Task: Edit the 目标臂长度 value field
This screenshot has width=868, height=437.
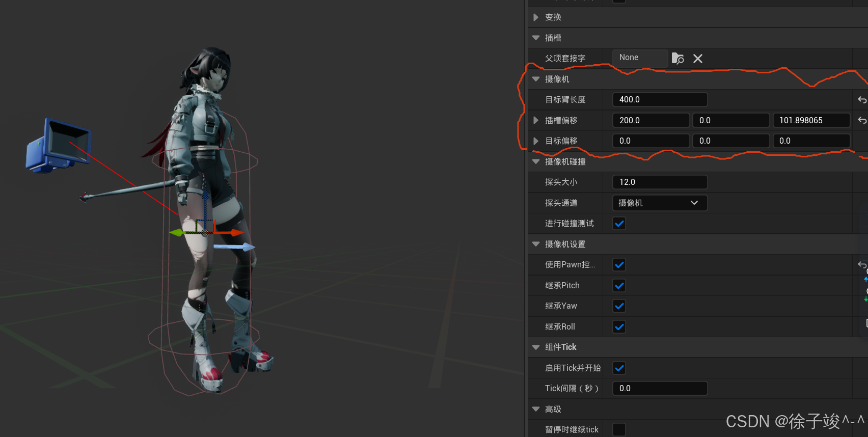Action: pos(660,99)
